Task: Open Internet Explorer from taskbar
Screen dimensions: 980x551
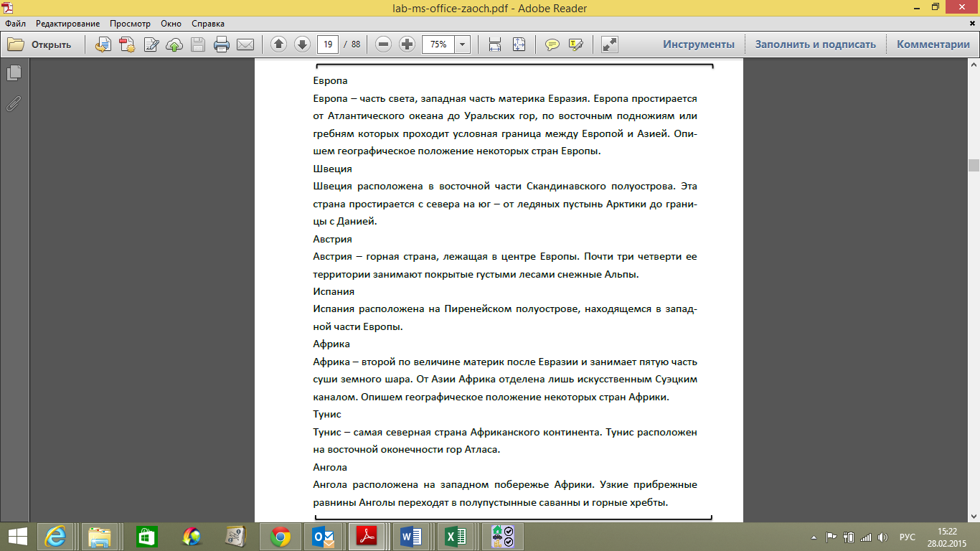Action: tap(56, 537)
